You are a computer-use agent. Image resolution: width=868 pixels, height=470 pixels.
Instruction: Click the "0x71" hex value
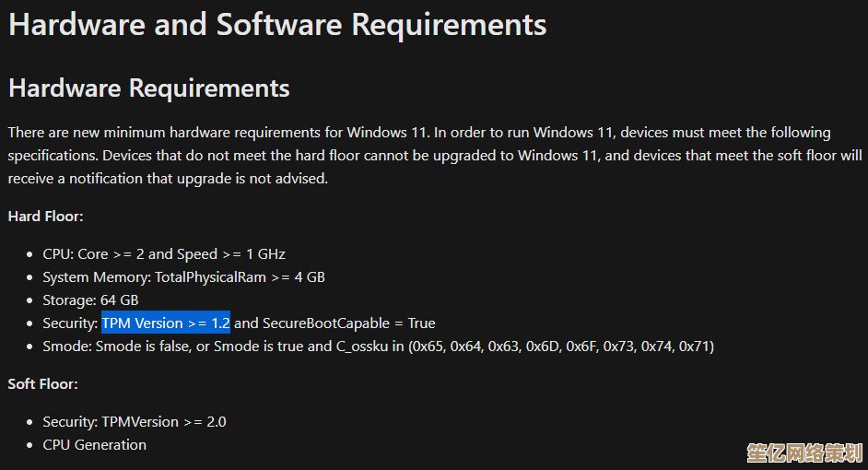point(697,347)
